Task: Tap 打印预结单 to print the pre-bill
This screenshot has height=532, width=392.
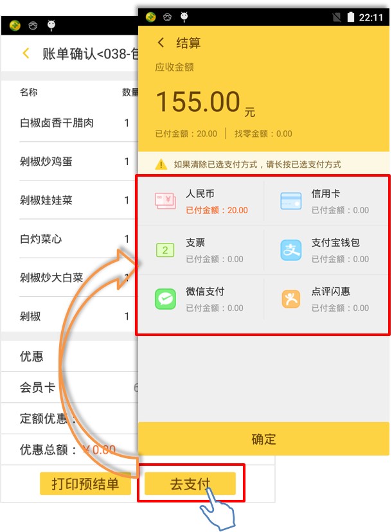Action: click(85, 483)
